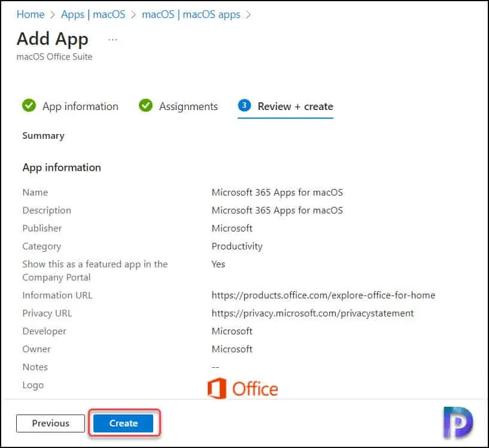Select the privacy.microsoft.com privacy URL text
The height and width of the screenshot is (448, 489).
pos(312,313)
